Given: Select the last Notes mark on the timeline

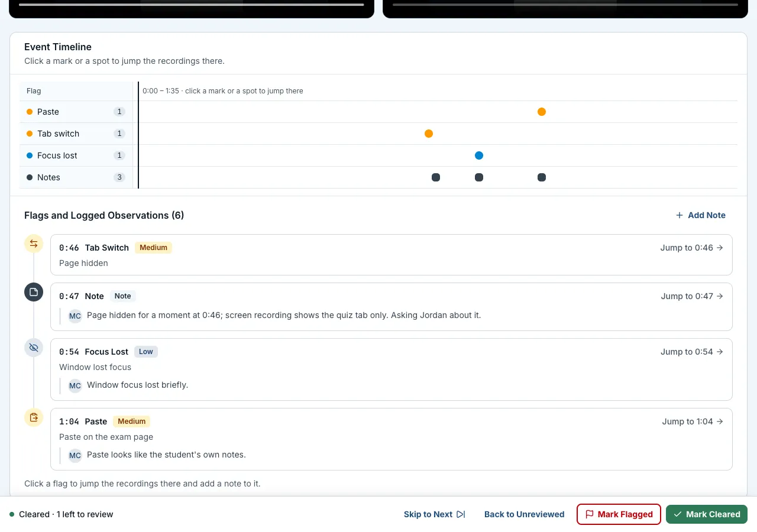Looking at the screenshot, I should click(x=542, y=177).
